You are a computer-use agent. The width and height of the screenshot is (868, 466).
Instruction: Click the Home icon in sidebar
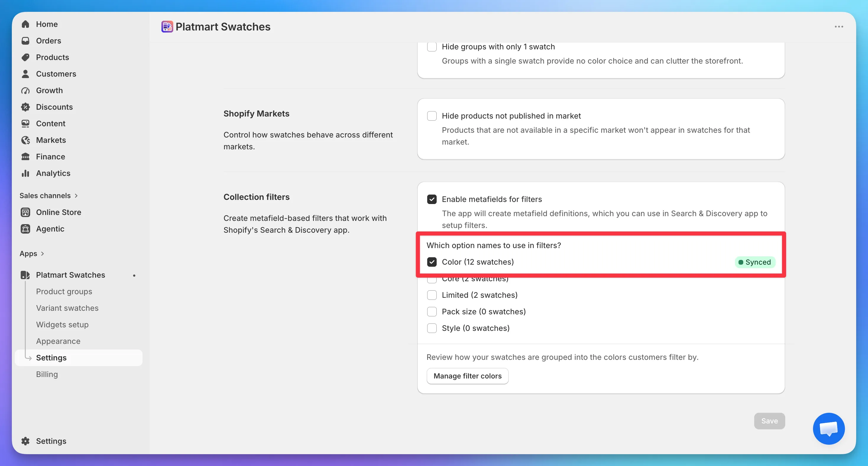(25, 24)
